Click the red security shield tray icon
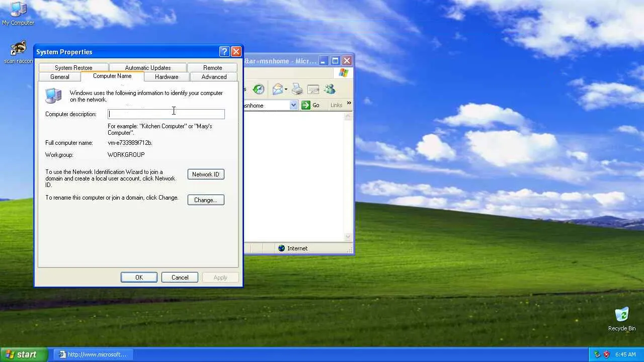 click(x=606, y=354)
